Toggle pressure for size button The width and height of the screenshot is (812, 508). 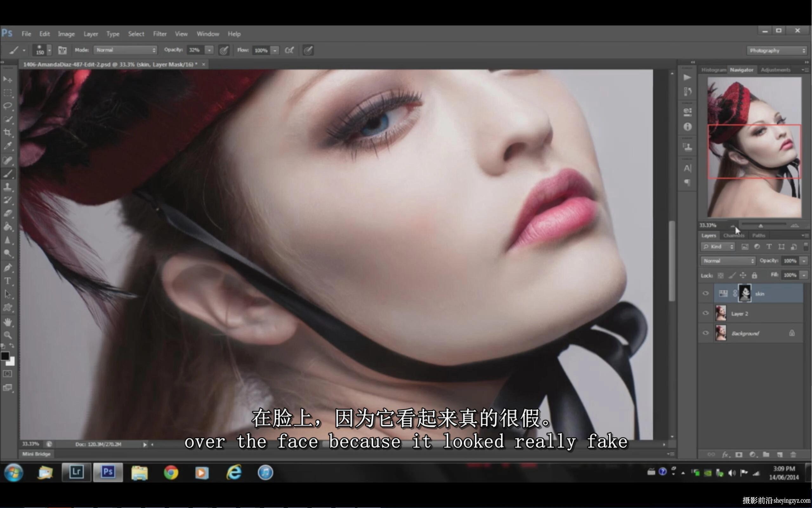click(x=308, y=50)
